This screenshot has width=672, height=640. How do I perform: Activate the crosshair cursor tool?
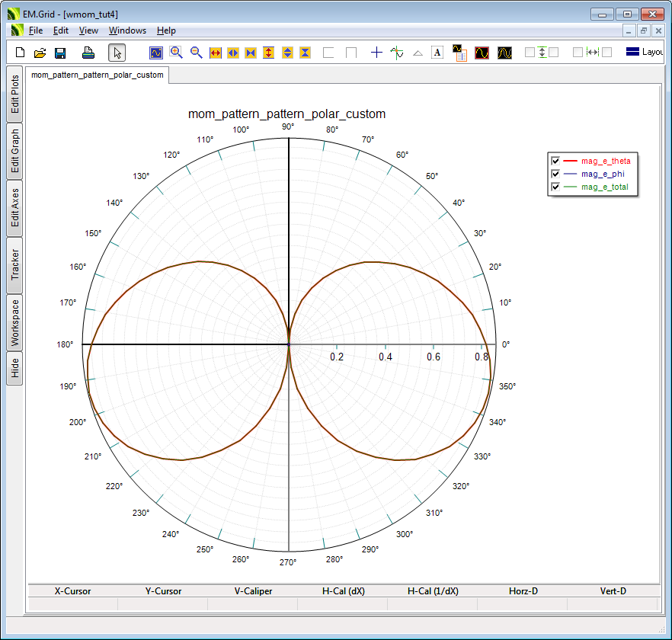pyautogui.click(x=376, y=53)
